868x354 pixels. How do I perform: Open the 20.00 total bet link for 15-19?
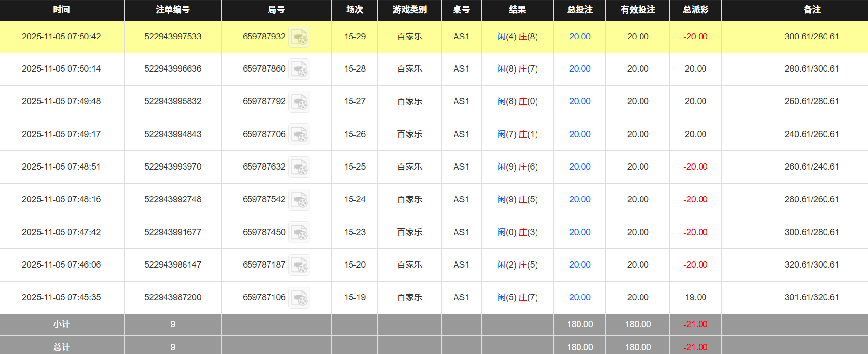(x=579, y=297)
